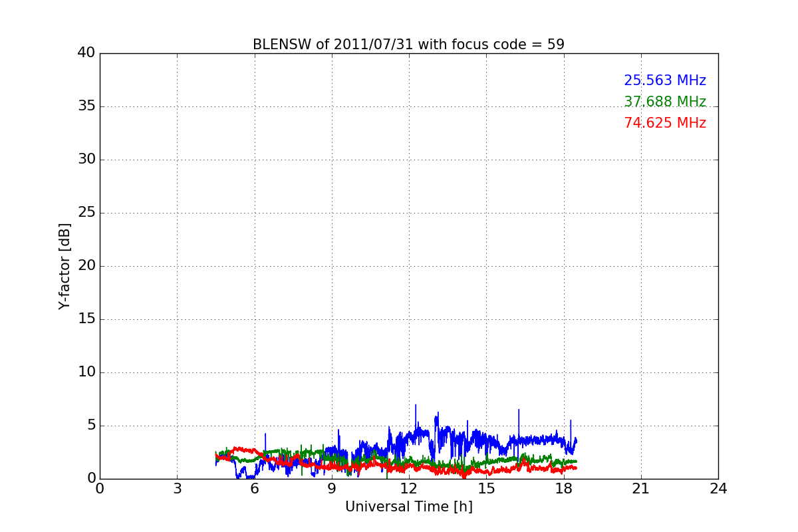Click the plot title 'BLENSW of 2011/07/31 with focus code = 59'
This screenshot has height=532, width=798.
[408, 45]
